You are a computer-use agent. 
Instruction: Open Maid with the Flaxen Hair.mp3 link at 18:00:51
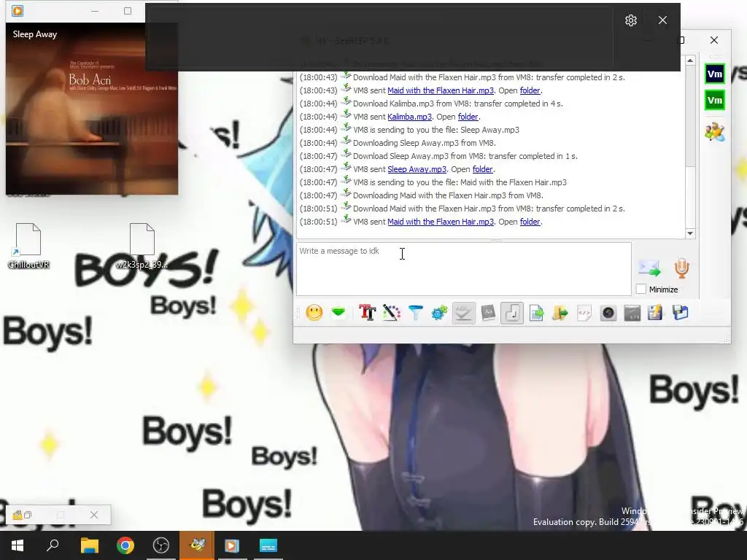(440, 222)
